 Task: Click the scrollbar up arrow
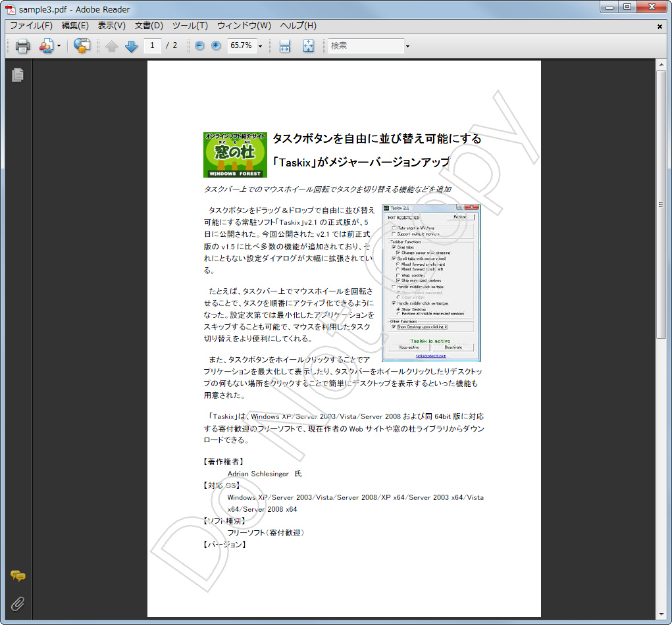coord(661,64)
